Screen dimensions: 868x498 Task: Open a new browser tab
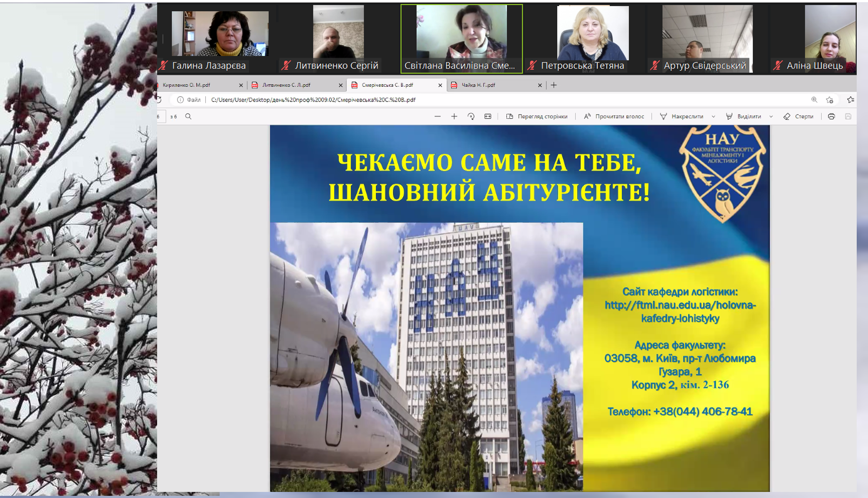pyautogui.click(x=553, y=85)
